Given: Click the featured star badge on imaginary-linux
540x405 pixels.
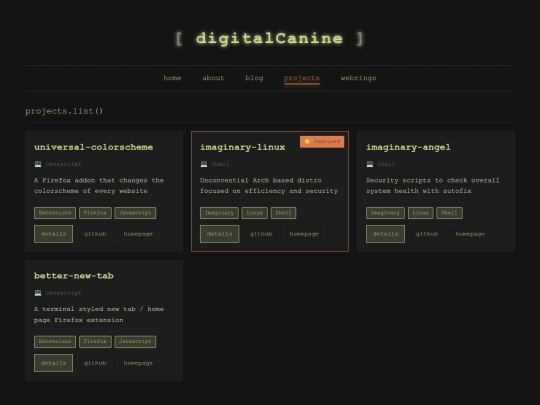Looking at the screenshot, I should tap(322, 142).
